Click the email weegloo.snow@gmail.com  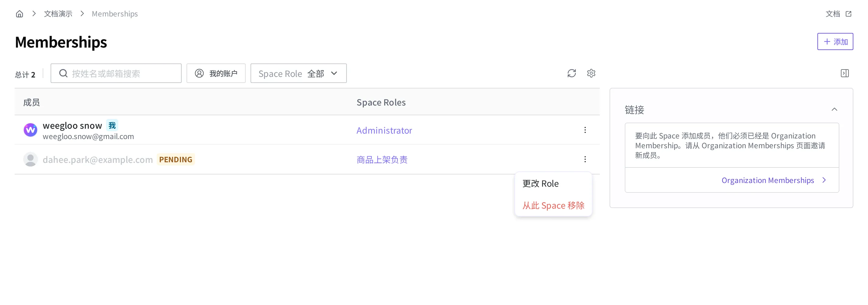[x=88, y=136]
